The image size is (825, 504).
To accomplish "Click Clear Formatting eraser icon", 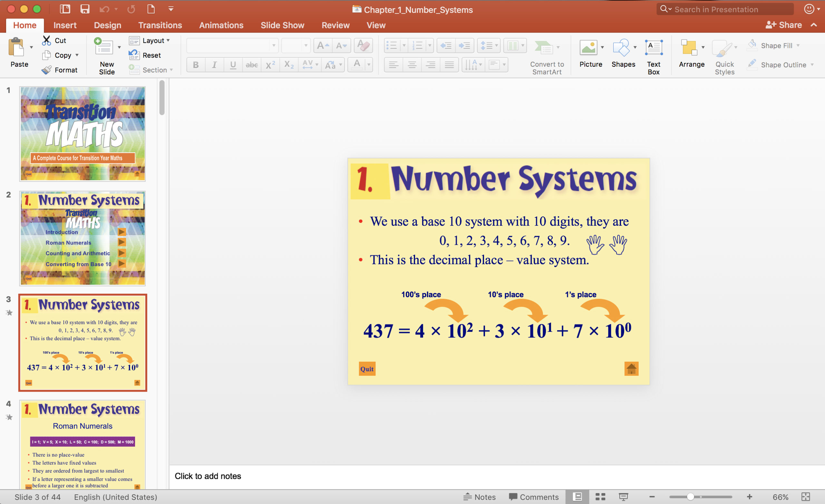I will (x=363, y=45).
